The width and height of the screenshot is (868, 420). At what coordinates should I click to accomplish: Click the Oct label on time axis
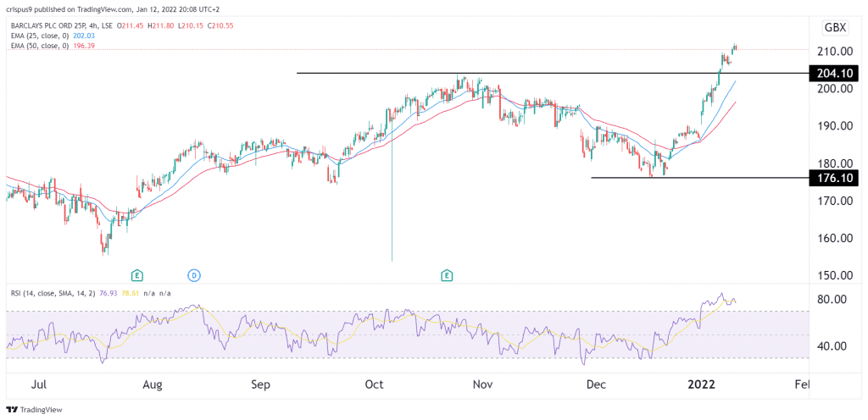coord(375,384)
